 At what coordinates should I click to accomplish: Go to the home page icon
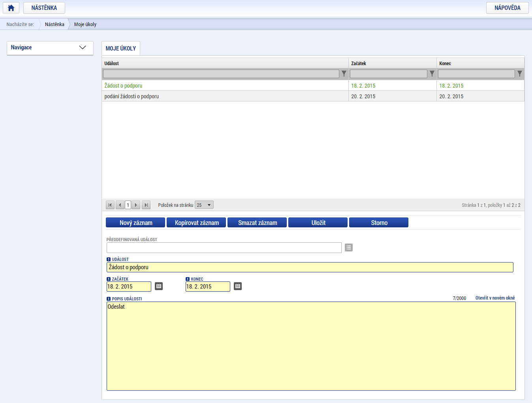tap(11, 8)
